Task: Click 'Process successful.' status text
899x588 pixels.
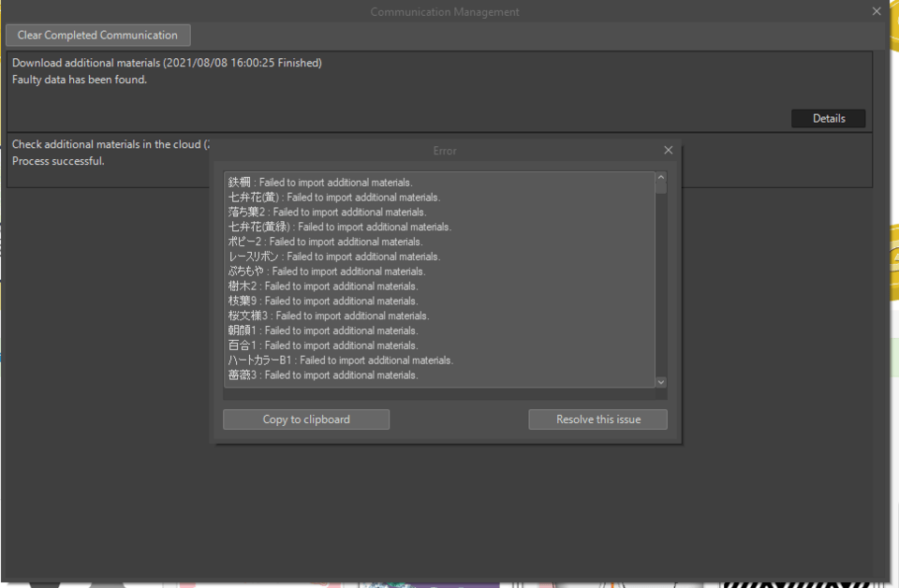Action: click(58, 161)
